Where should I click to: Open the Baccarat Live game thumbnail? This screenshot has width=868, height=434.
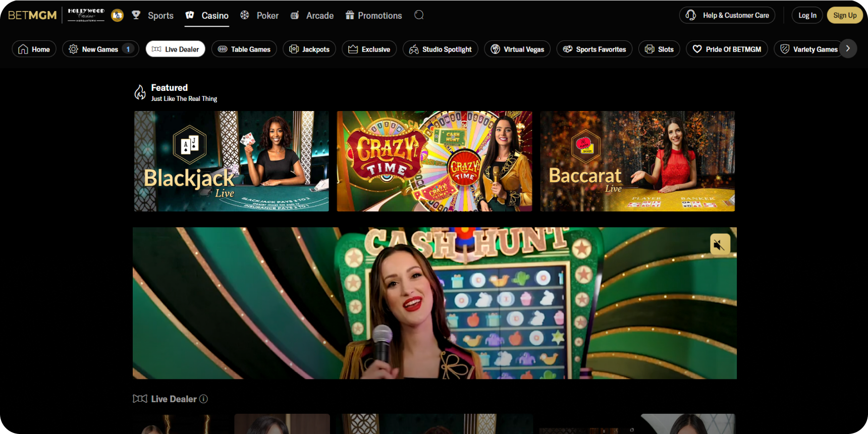(637, 161)
